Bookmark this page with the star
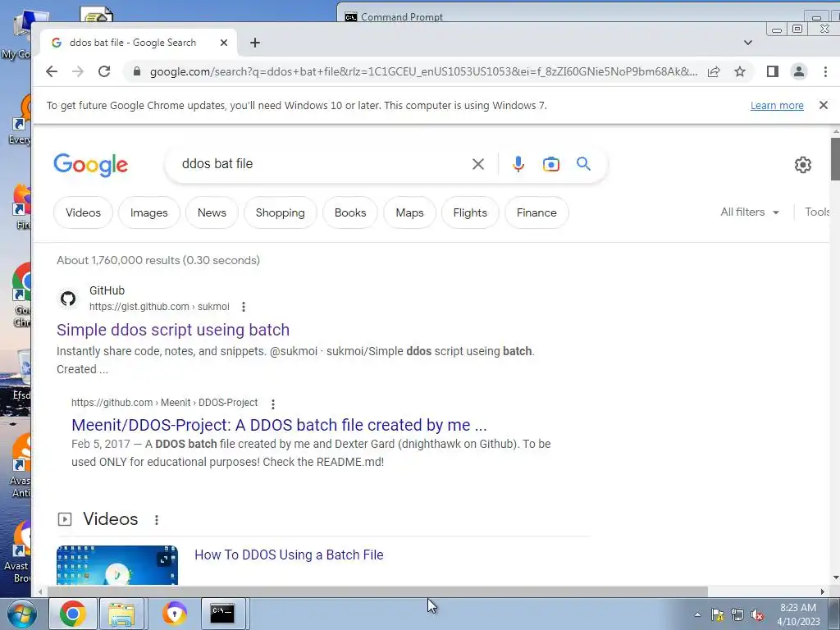The image size is (840, 630). [740, 72]
